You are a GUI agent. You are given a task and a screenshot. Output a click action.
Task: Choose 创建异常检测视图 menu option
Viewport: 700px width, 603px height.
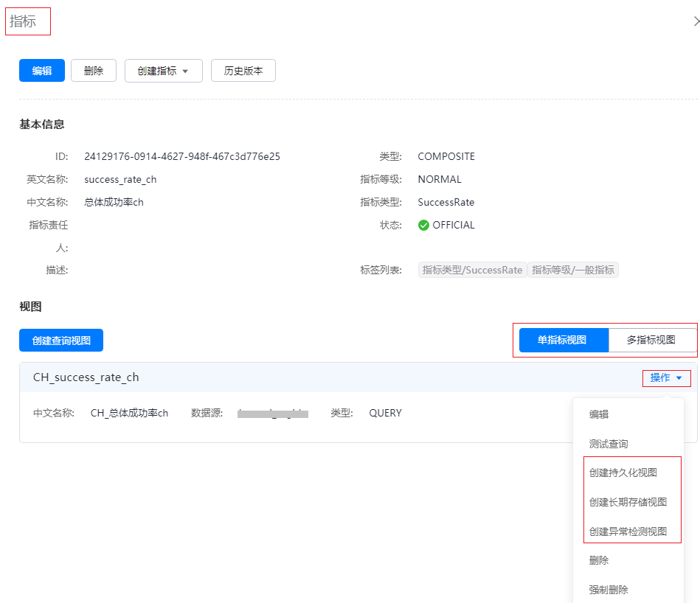pos(628,531)
